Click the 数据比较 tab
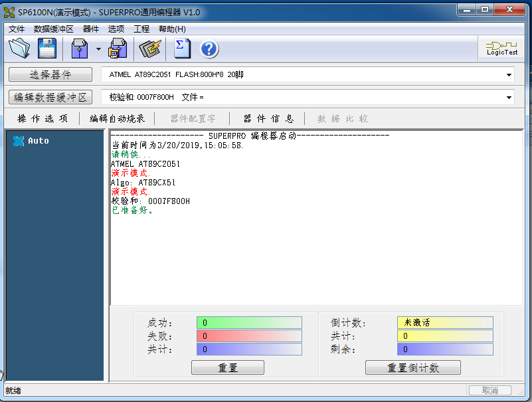Screen dimensions: 532x402 343,118
